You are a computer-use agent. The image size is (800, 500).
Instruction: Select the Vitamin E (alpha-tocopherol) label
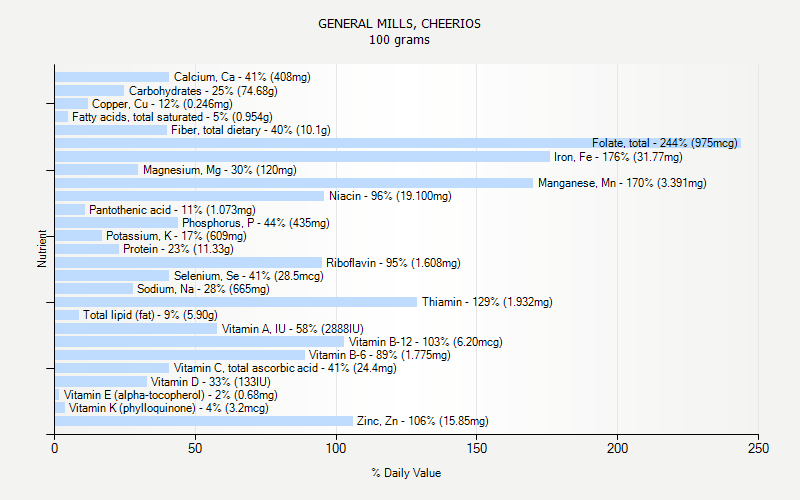(x=170, y=395)
